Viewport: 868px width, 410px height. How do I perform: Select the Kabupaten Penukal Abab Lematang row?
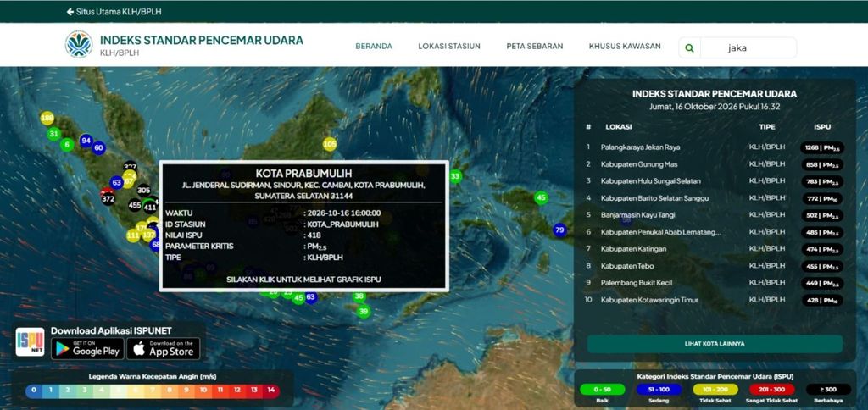click(x=715, y=232)
